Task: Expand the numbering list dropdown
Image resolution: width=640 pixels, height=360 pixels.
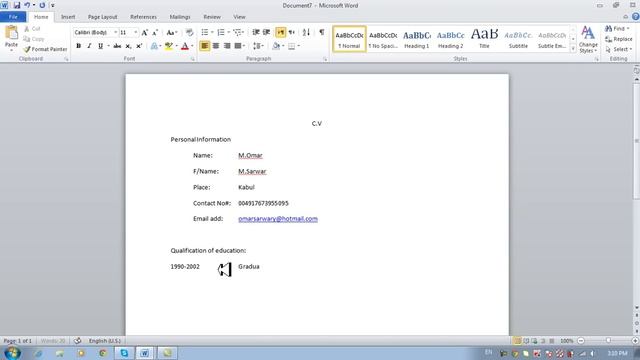Action: pos(229,32)
